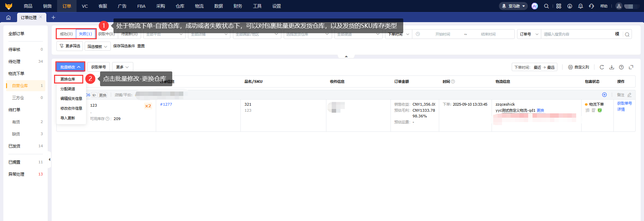
Task: Open the download center icon
Action: tap(570, 6)
